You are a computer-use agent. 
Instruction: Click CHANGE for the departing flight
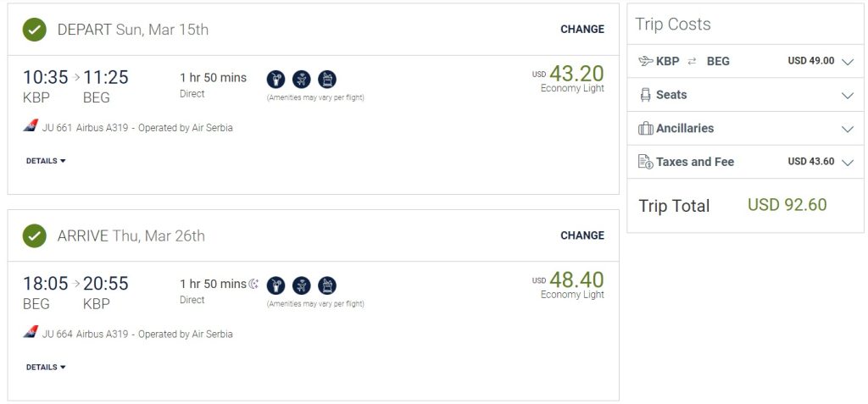[582, 30]
